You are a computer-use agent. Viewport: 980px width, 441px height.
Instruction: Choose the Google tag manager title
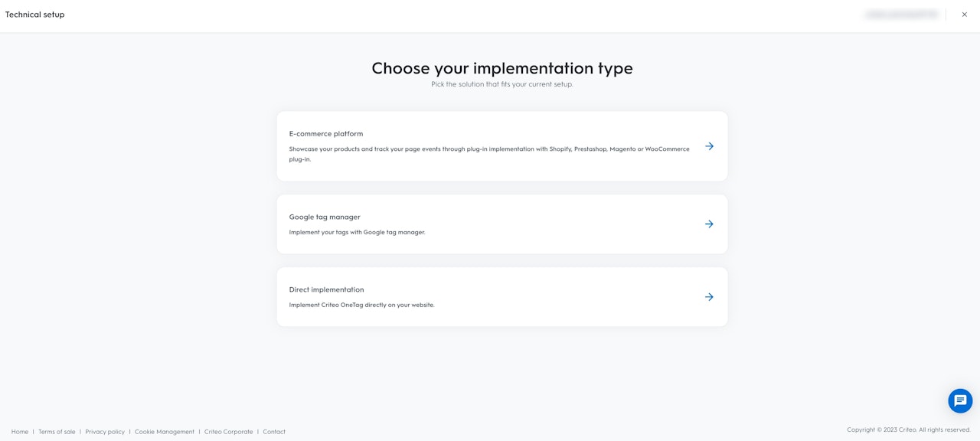325,217
